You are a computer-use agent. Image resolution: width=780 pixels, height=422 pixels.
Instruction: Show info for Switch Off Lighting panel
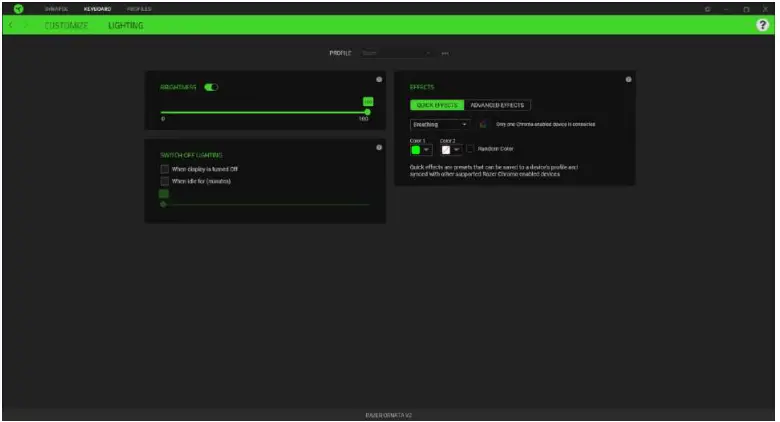379,147
